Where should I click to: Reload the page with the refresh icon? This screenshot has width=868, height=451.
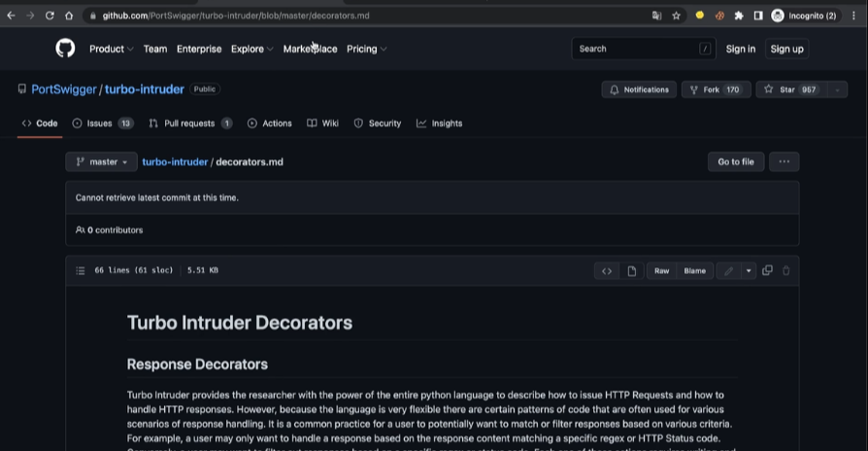pos(50,16)
